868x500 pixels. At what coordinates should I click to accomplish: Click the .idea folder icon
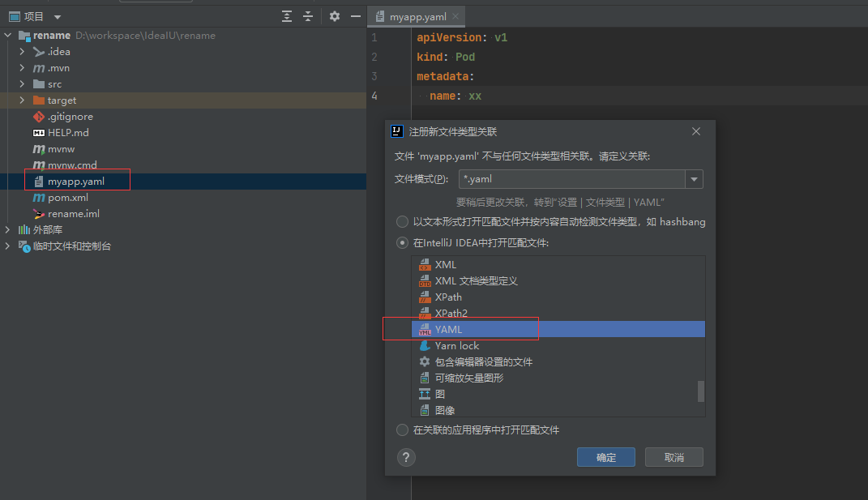click(x=39, y=52)
